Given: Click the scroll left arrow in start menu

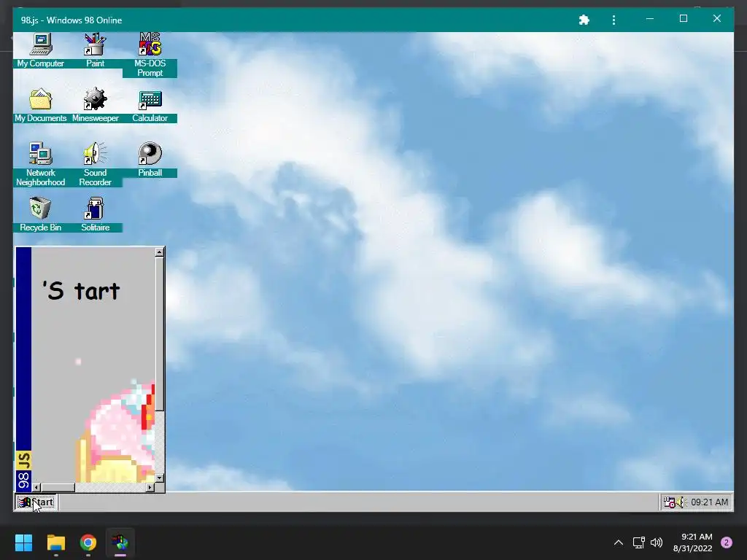Looking at the screenshot, I should [x=36, y=487].
